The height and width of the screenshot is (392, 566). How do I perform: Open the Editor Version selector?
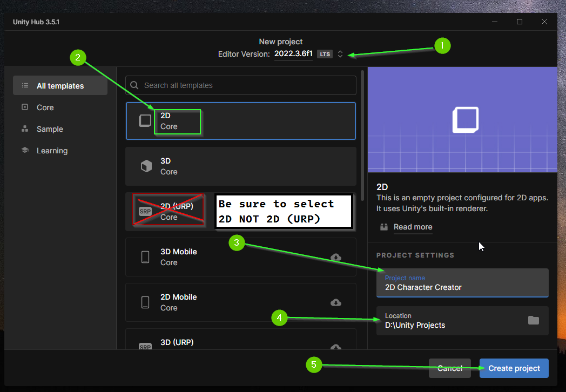(x=340, y=54)
